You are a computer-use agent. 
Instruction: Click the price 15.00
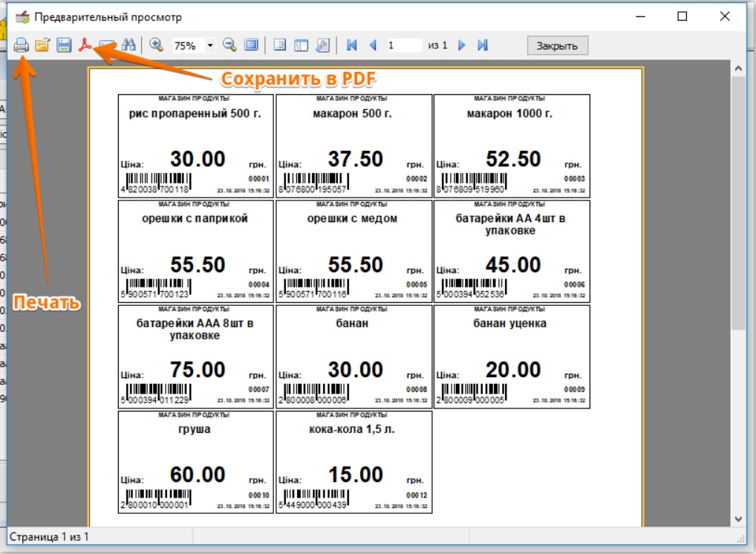pyautogui.click(x=355, y=475)
